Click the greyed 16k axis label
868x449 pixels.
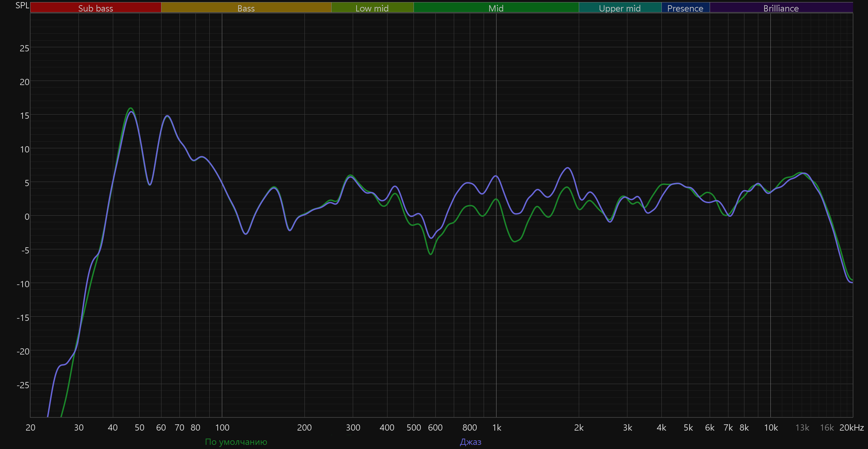pyautogui.click(x=827, y=427)
